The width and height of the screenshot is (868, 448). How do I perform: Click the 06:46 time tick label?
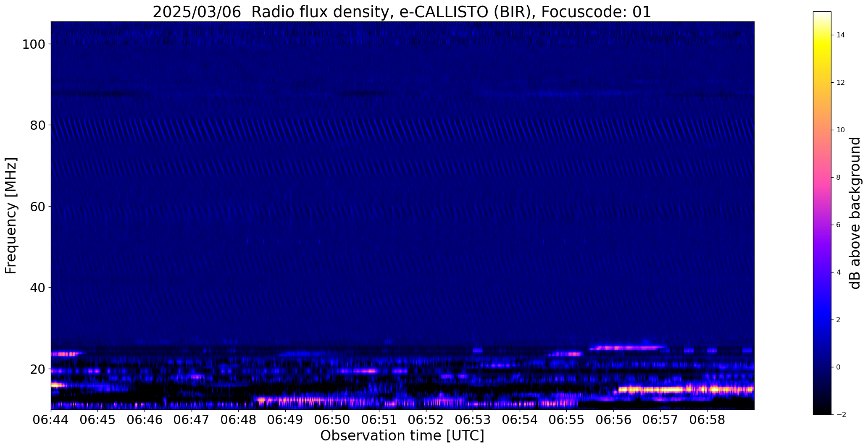(145, 420)
